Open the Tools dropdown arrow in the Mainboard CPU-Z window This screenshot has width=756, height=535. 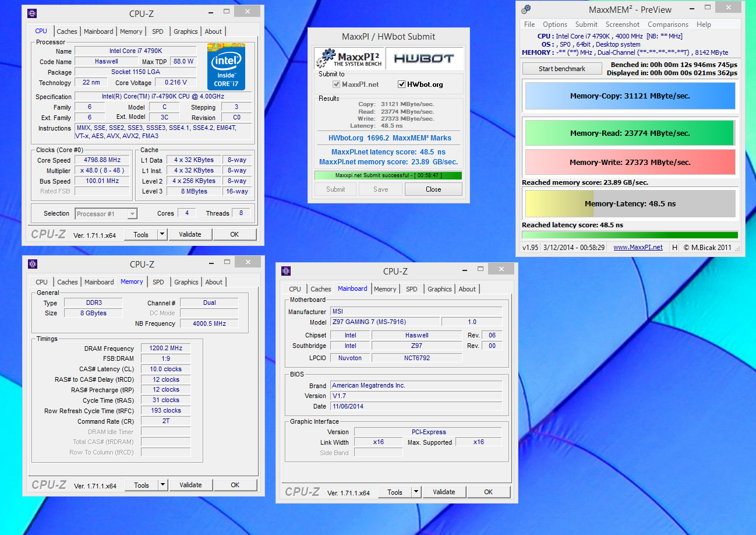(x=416, y=492)
